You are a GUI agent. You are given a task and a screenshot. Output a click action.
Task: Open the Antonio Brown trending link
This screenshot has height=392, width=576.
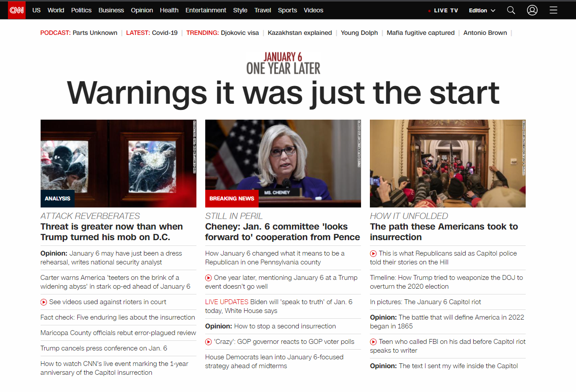[x=485, y=33]
